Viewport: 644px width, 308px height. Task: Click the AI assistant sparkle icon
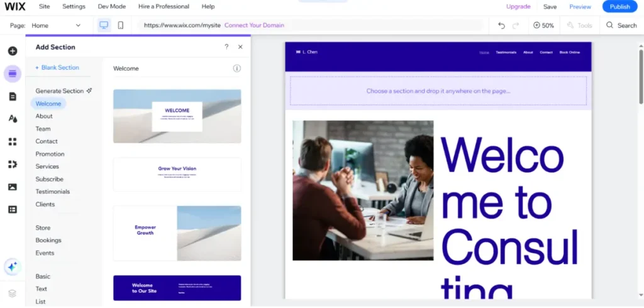[x=13, y=267]
